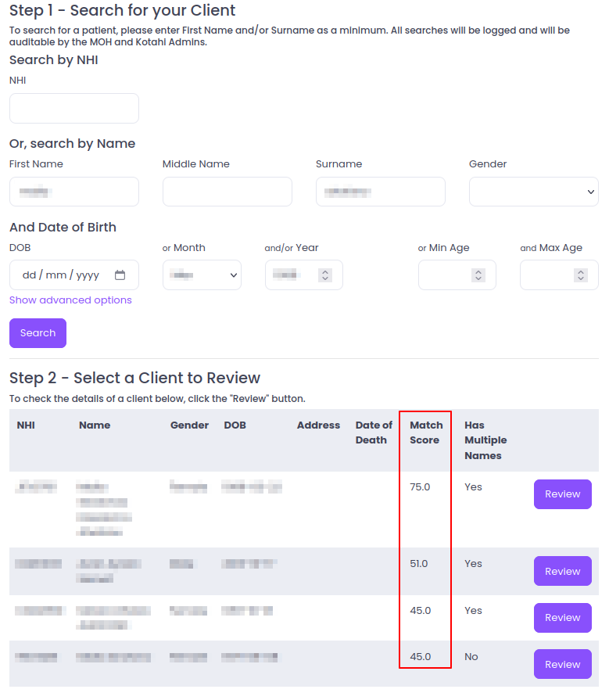Open the Month dropdown
This screenshot has height=700, width=609.
tap(202, 275)
